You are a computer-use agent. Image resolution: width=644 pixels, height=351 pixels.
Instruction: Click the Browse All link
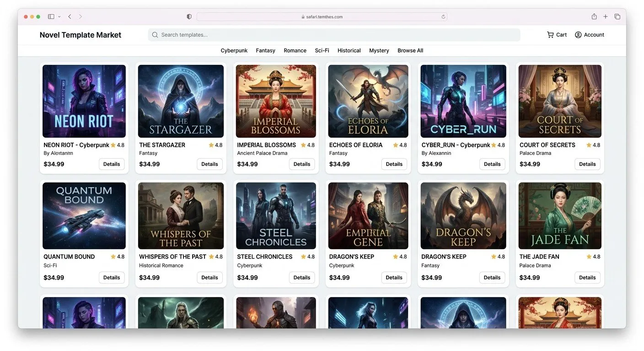point(410,51)
